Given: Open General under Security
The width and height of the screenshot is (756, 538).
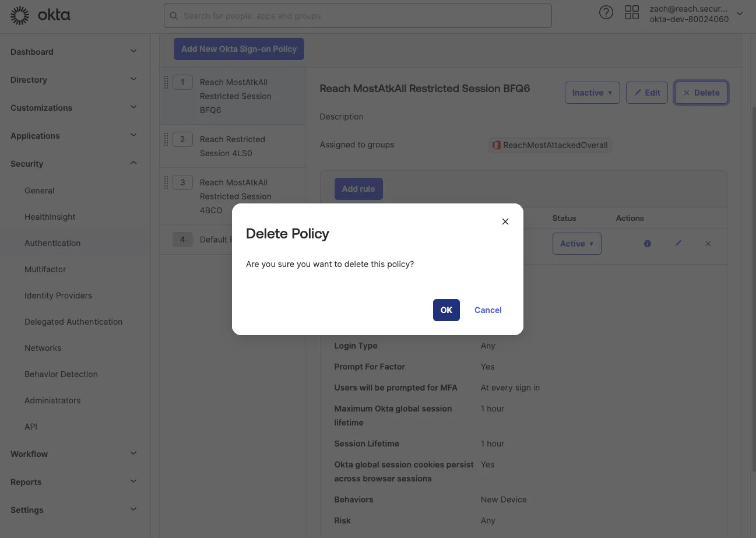Looking at the screenshot, I should pyautogui.click(x=39, y=191).
